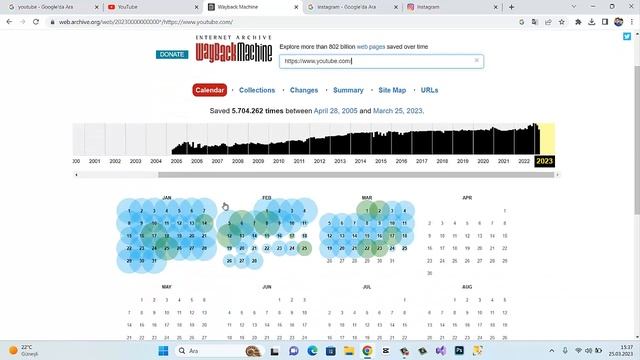
Task: Toggle the Chrome side panel icon
Action: click(x=605, y=22)
